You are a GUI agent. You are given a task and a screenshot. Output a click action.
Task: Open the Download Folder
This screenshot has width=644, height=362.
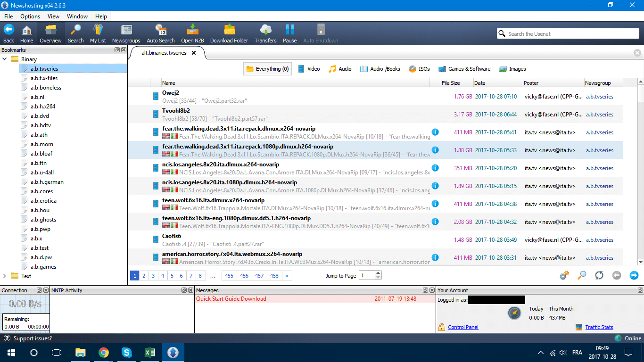[x=229, y=30]
